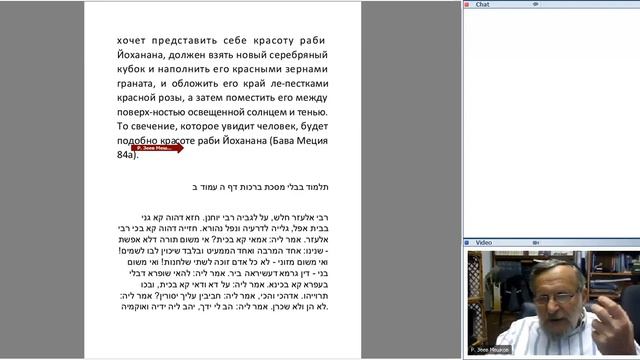Click the page reference "84а"
This screenshot has height=360, width=640.
coord(126,155)
